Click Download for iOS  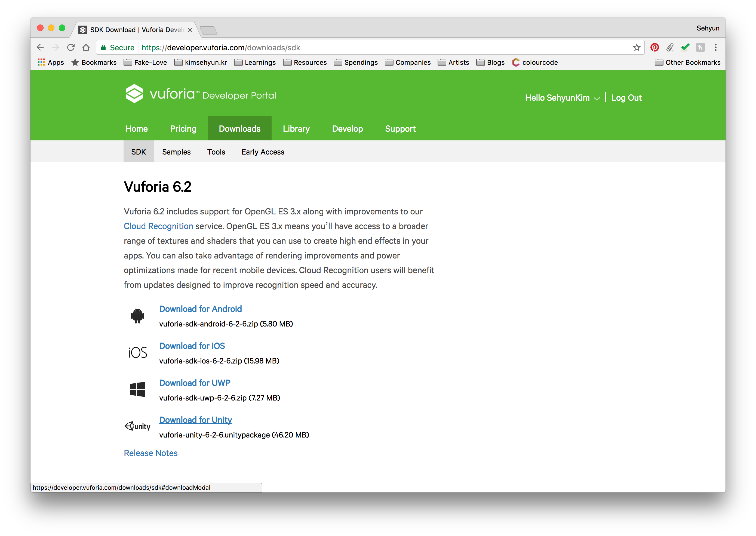192,346
